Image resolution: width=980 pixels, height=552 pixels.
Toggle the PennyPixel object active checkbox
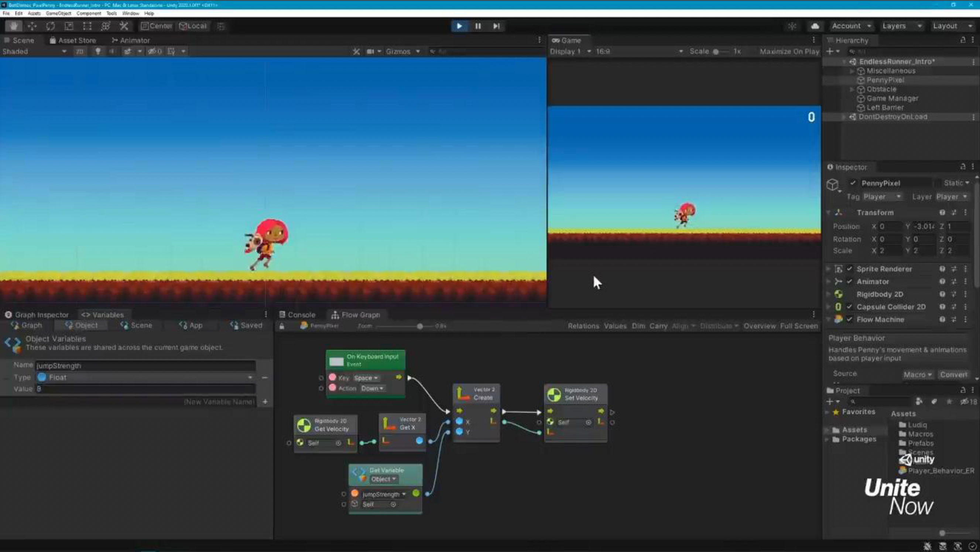coord(853,183)
